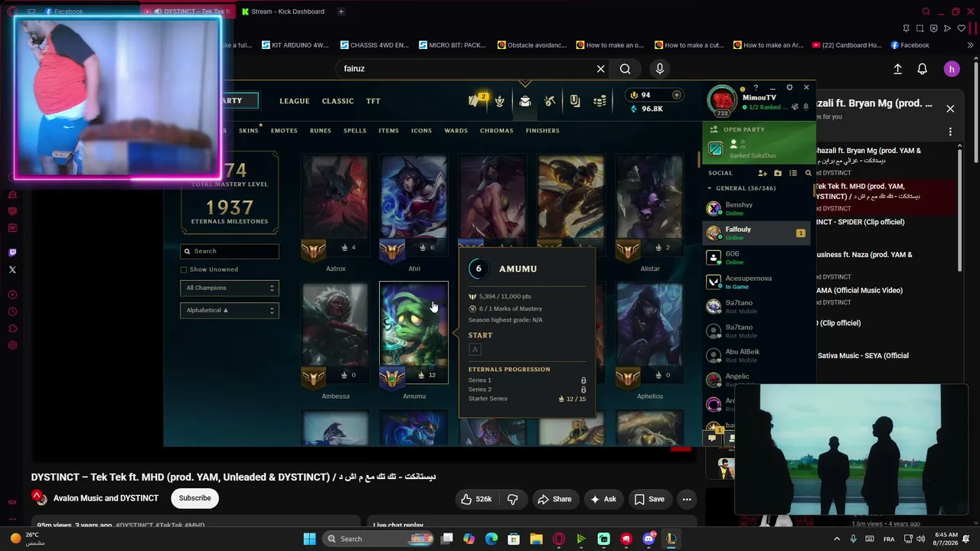Switch to the Classic tab in client
The height and width of the screenshot is (551, 980).
[338, 101]
